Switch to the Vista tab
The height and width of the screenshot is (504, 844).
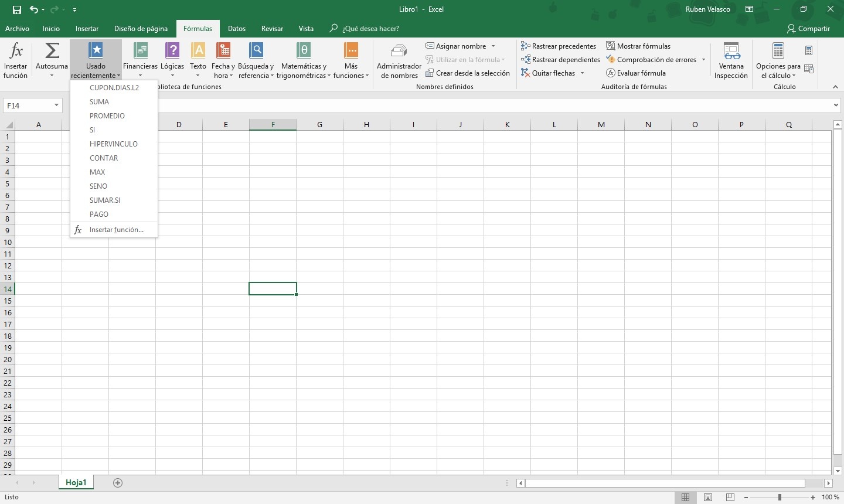tap(306, 28)
